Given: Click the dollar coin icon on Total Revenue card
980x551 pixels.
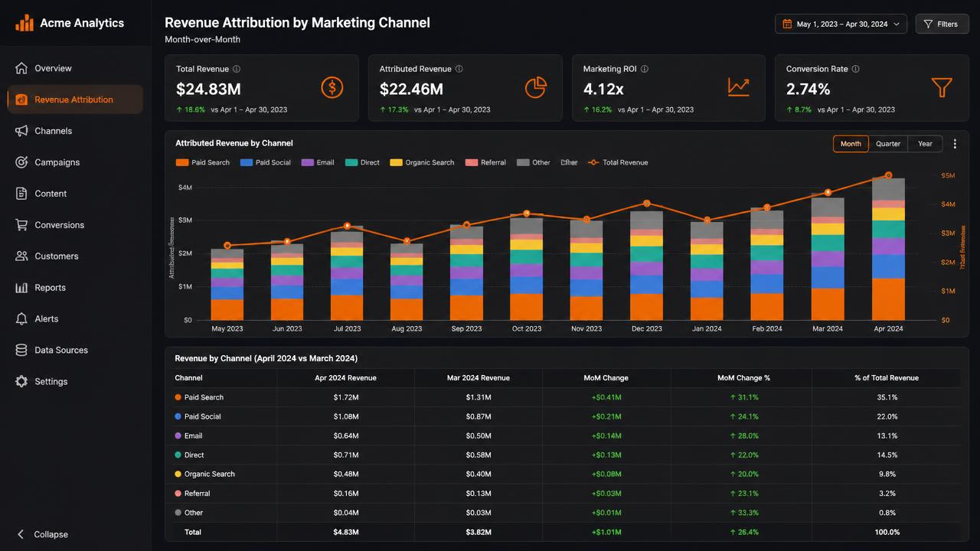Looking at the screenshot, I should pyautogui.click(x=332, y=87).
